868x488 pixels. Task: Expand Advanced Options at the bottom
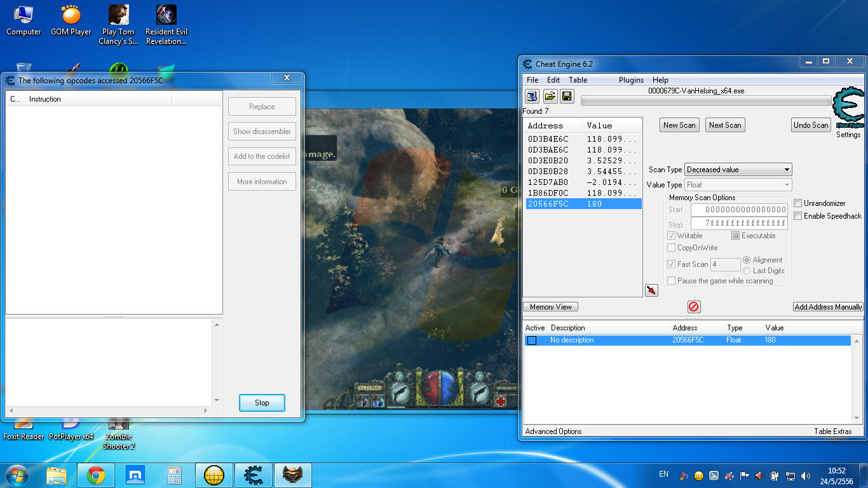(x=553, y=431)
